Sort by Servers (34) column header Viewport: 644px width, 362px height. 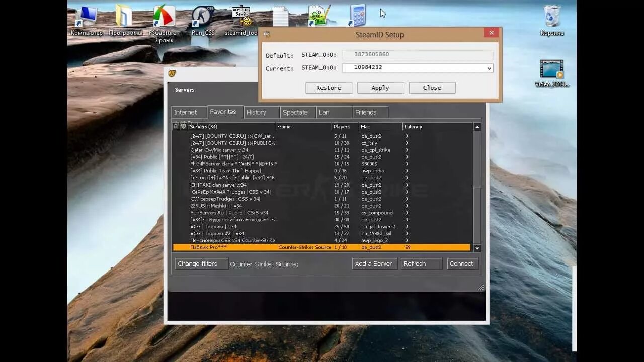coord(231,127)
